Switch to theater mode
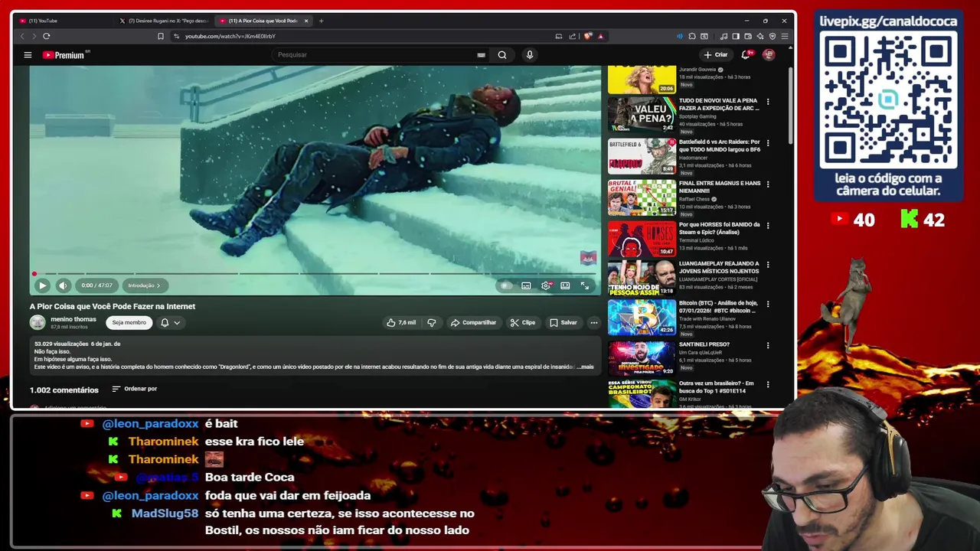980x551 pixels. click(565, 285)
